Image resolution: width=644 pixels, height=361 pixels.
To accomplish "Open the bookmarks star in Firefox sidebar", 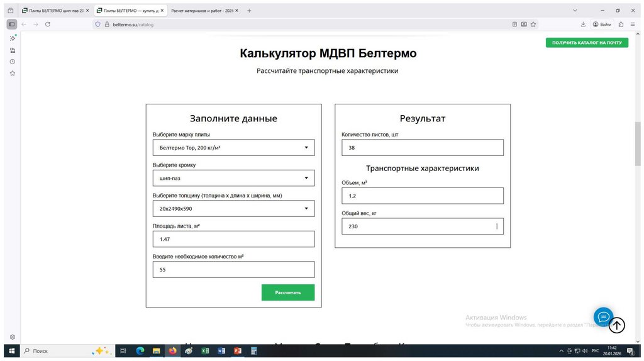I will click(x=13, y=73).
